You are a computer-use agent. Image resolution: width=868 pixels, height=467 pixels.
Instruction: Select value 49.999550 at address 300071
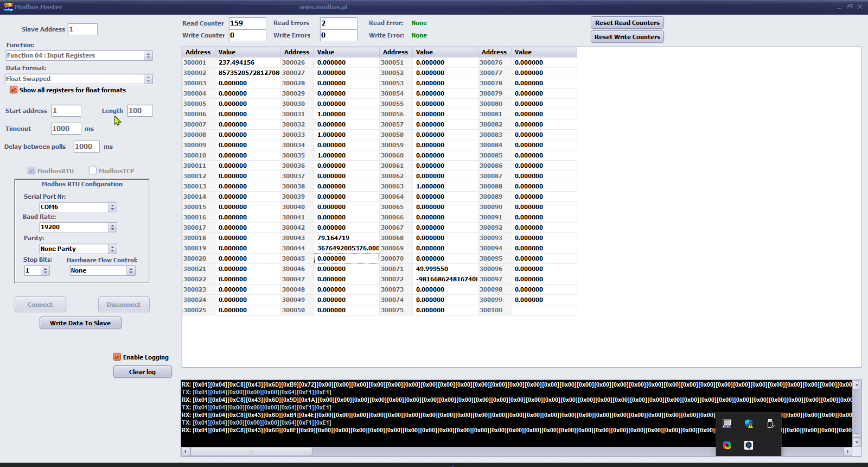point(445,269)
